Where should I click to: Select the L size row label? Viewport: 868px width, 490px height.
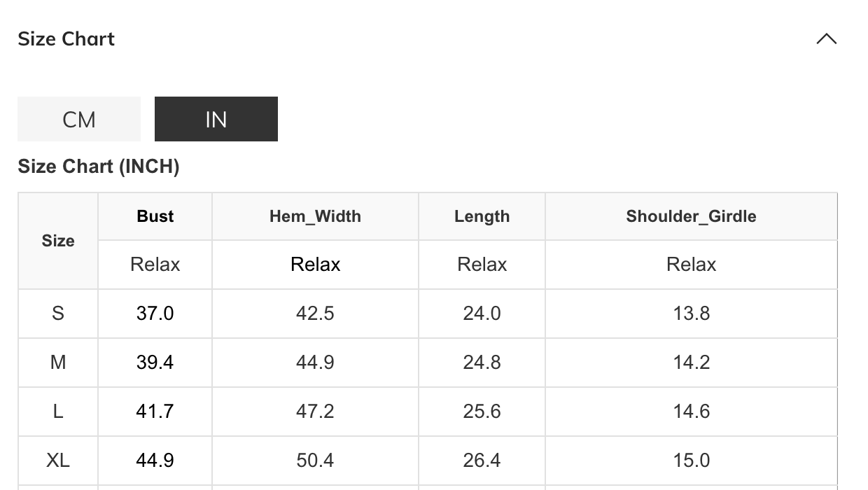pyautogui.click(x=58, y=412)
